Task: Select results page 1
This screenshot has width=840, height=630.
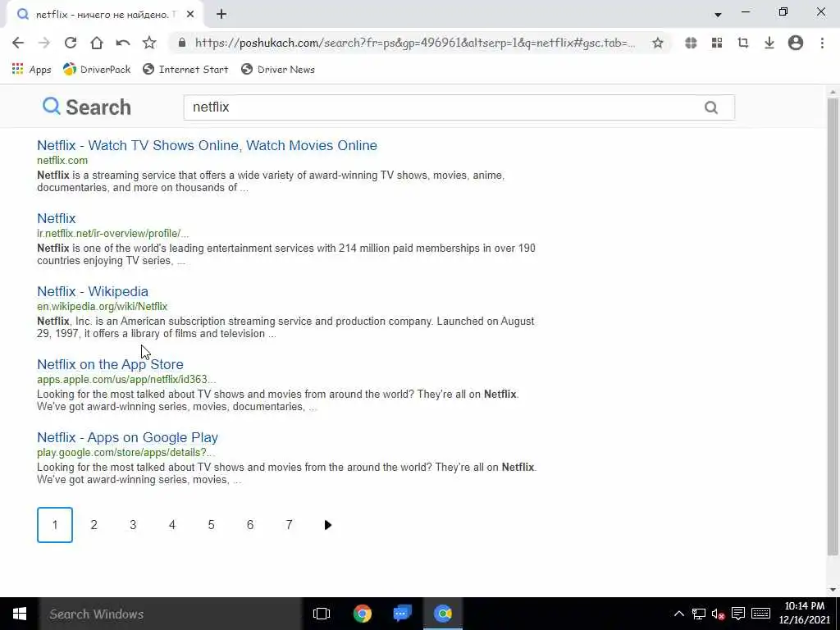Action: pyautogui.click(x=55, y=525)
